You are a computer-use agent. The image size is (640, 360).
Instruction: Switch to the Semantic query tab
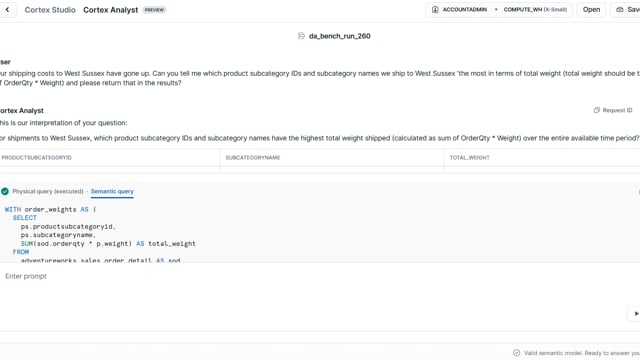tap(112, 191)
